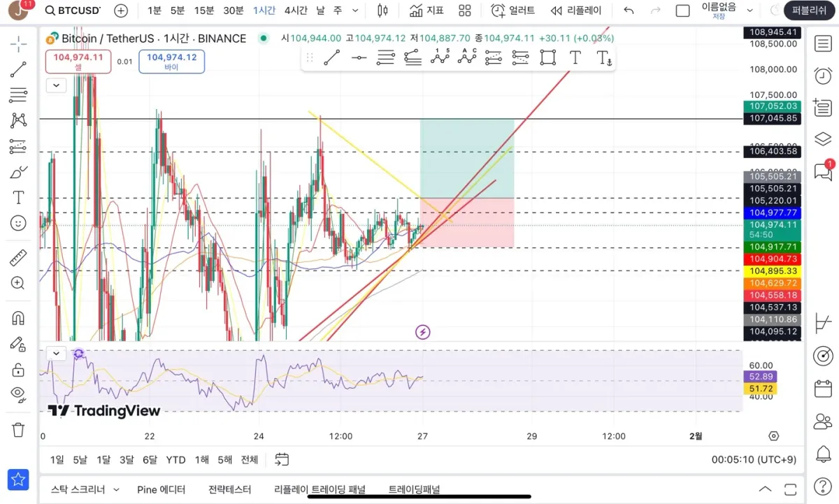Select the rectangle shape in floating toolbar

point(547,58)
